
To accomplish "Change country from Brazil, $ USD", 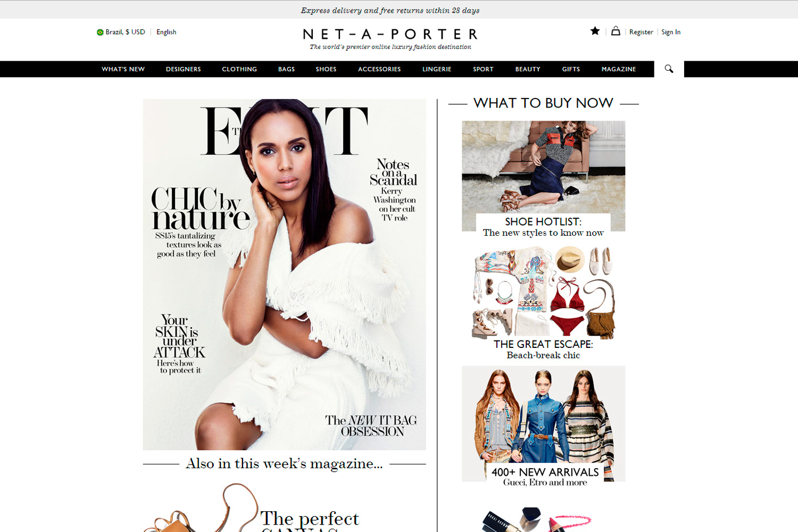I will point(125,32).
